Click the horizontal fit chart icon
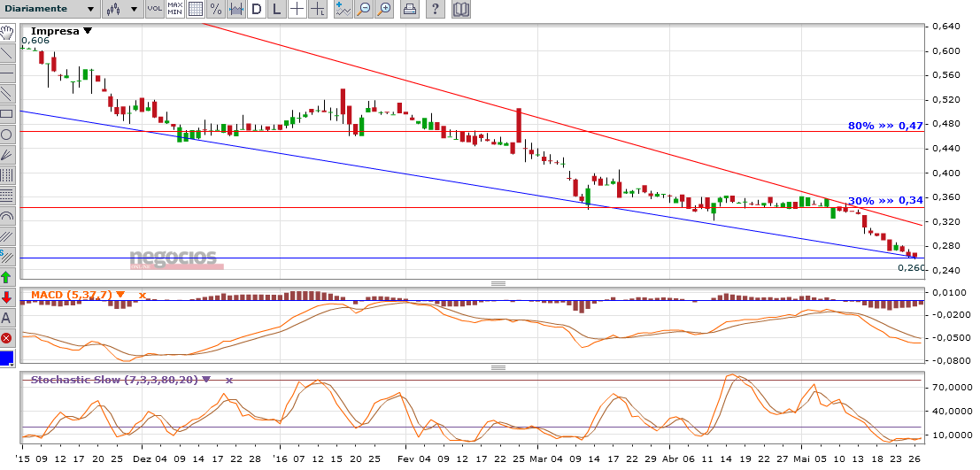Viewport: 980px width, 470px height. pyautogui.click(x=236, y=9)
